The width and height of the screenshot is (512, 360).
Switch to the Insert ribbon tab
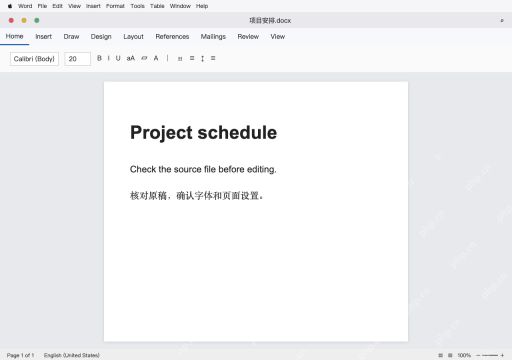tap(44, 37)
